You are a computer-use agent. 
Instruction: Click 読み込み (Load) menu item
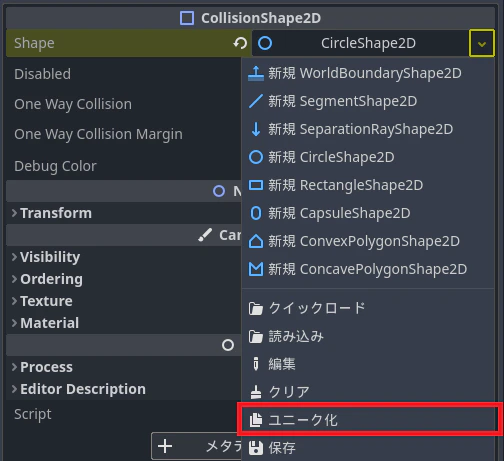point(368,336)
